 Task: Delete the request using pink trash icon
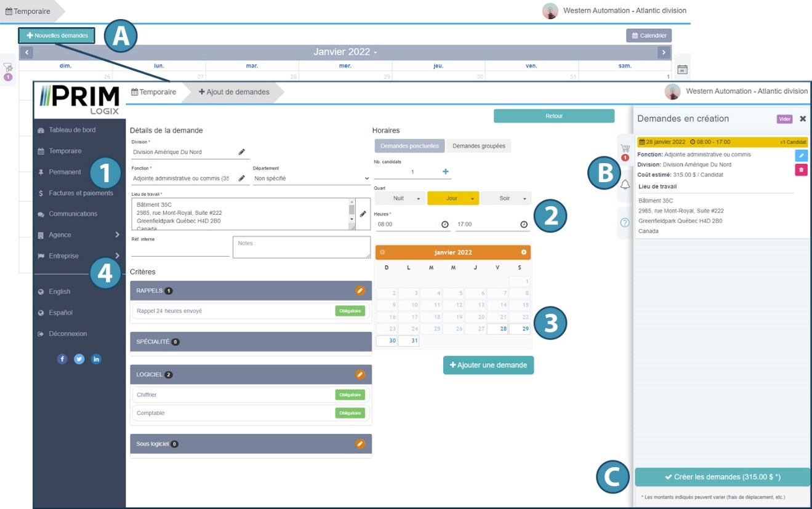(x=801, y=170)
